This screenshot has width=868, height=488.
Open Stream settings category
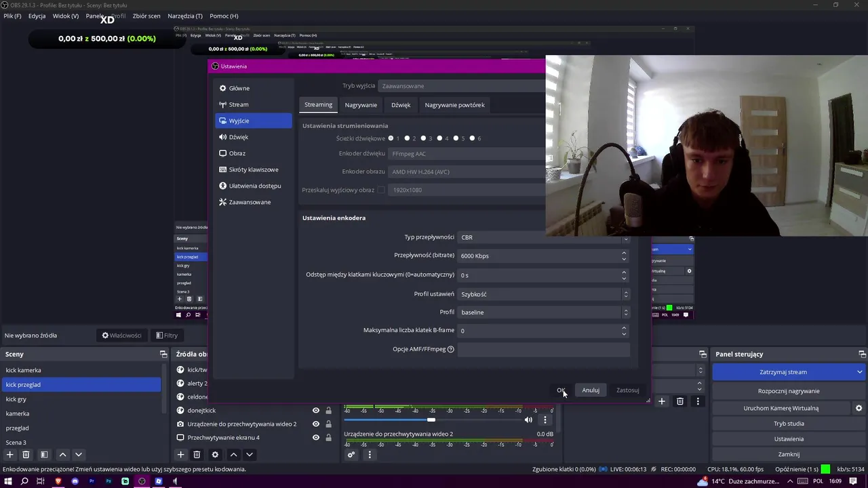click(254, 104)
